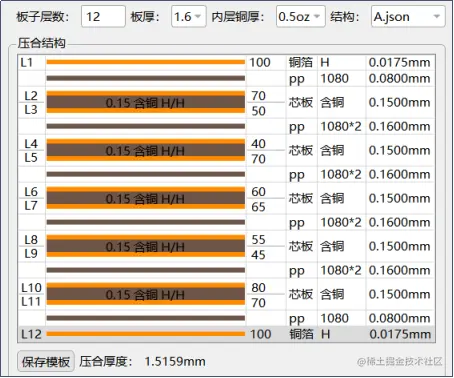Screen dimensions: 454x378
Task: Select the L5 layer label
Action: pos(31,158)
